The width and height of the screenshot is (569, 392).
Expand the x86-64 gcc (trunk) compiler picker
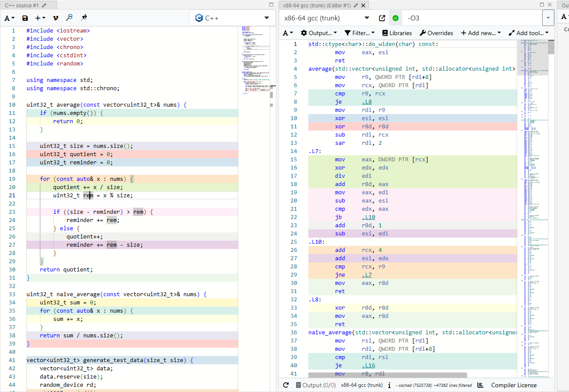pos(326,18)
